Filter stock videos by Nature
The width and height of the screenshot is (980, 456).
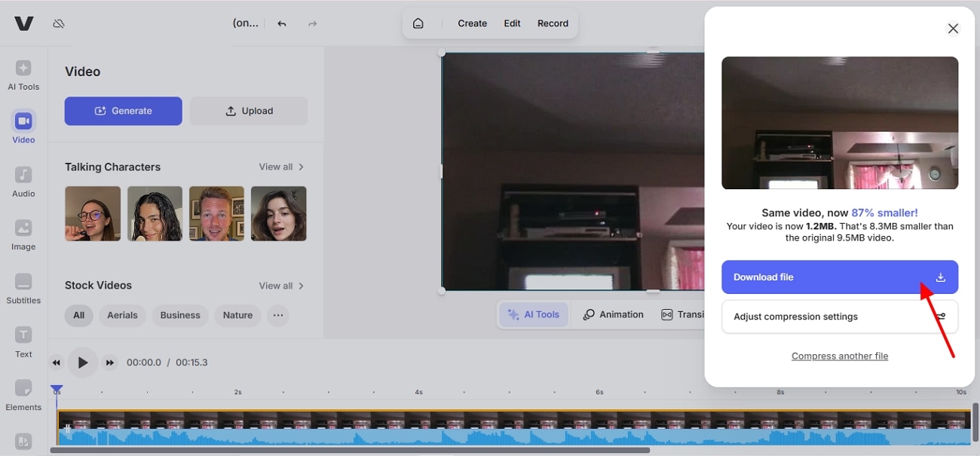pos(237,315)
